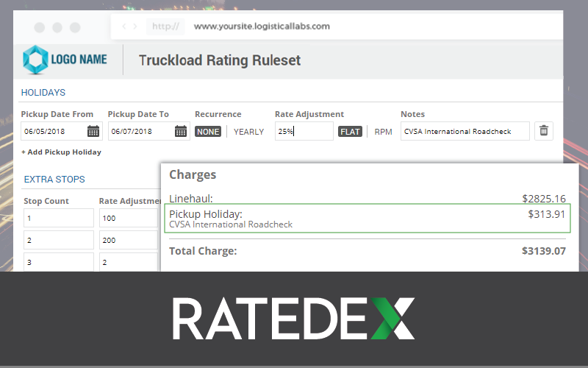Click the Linehaul: label
Screen dimensions: 588x368
click(x=191, y=198)
